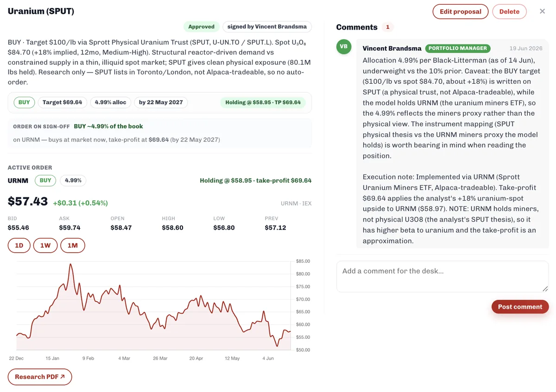Click the by 22 May 2027 chip
The height and width of the screenshot is (392, 556).
pos(161,102)
